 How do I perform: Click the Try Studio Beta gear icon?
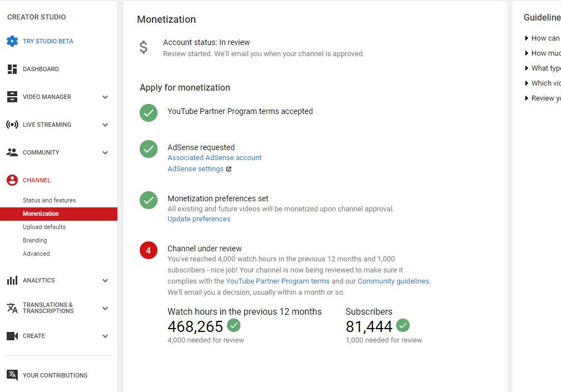pos(12,41)
